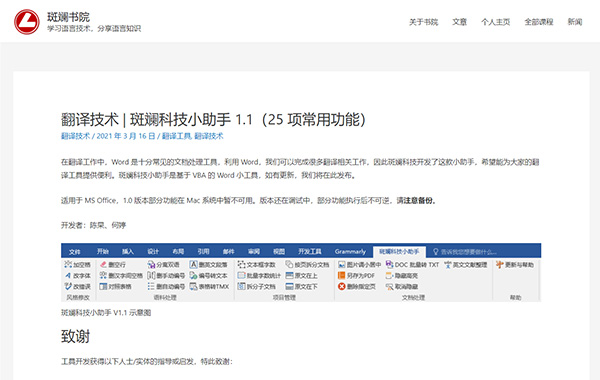This screenshot has width=600, height=380.
Task: Click the 翻译技术 author link before the date
Action: [x=75, y=136]
